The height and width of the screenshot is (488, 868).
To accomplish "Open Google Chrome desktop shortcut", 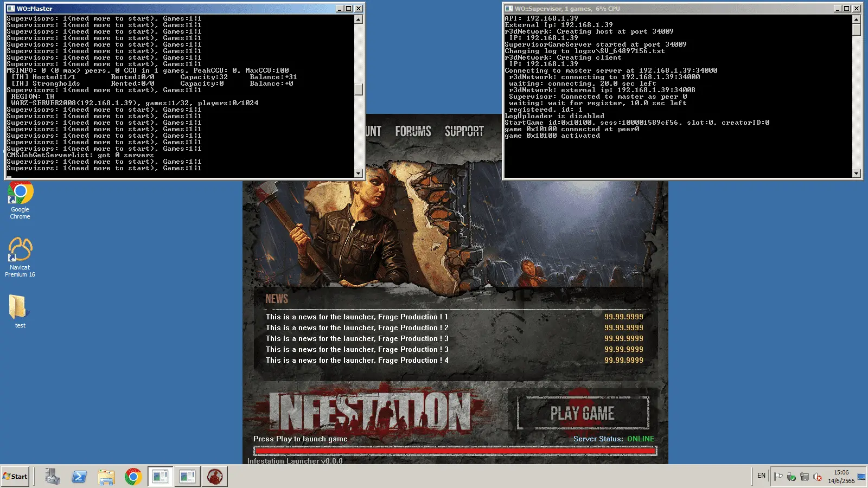I will tap(20, 200).
